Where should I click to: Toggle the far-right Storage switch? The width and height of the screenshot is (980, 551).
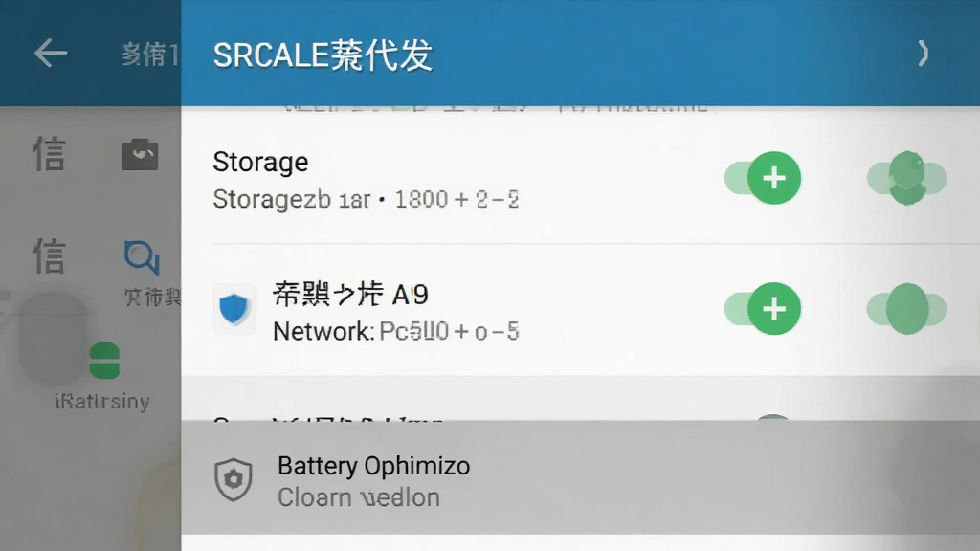point(907,178)
